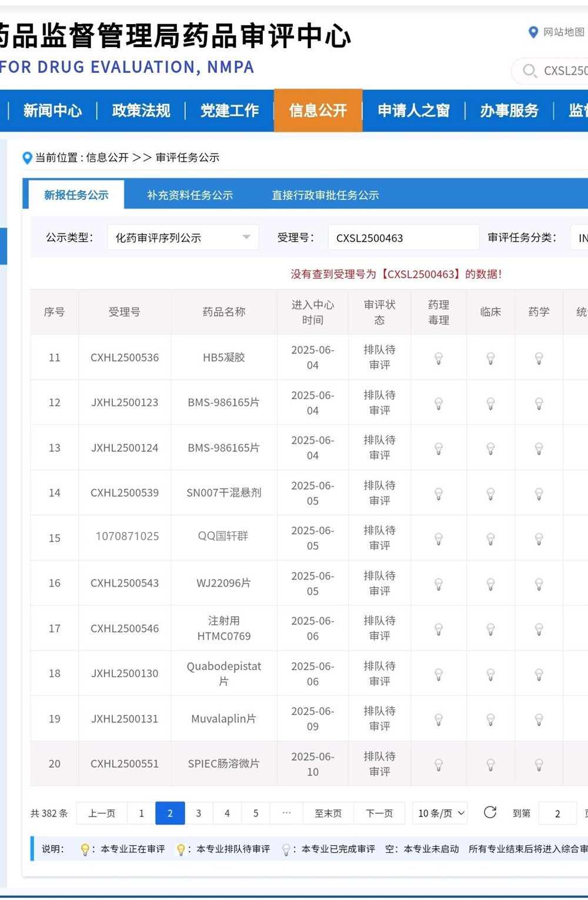588x900 pixels.
Task: Click the 受理号 input field
Action: pyautogui.click(x=403, y=237)
